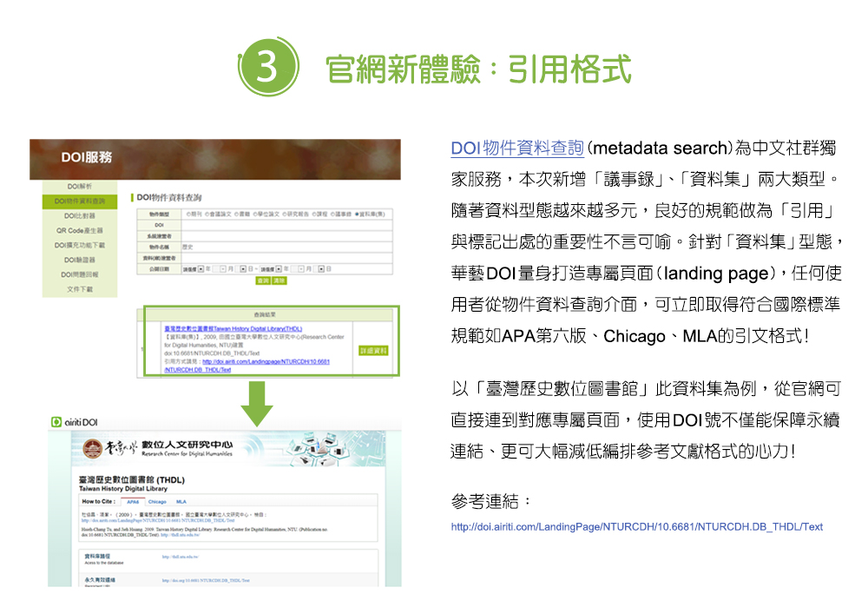Switch to the APA6 citation tab
This screenshot has height=607, width=868.
tap(133, 502)
